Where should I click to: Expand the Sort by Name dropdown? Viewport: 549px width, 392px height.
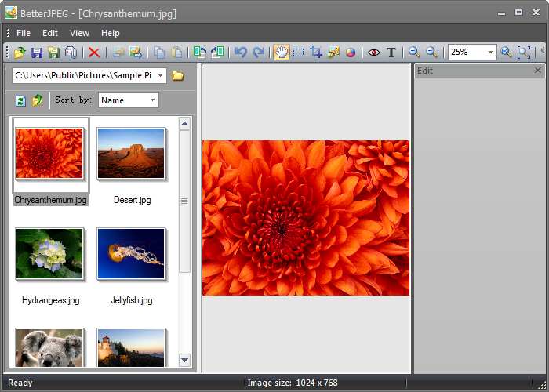(x=152, y=100)
